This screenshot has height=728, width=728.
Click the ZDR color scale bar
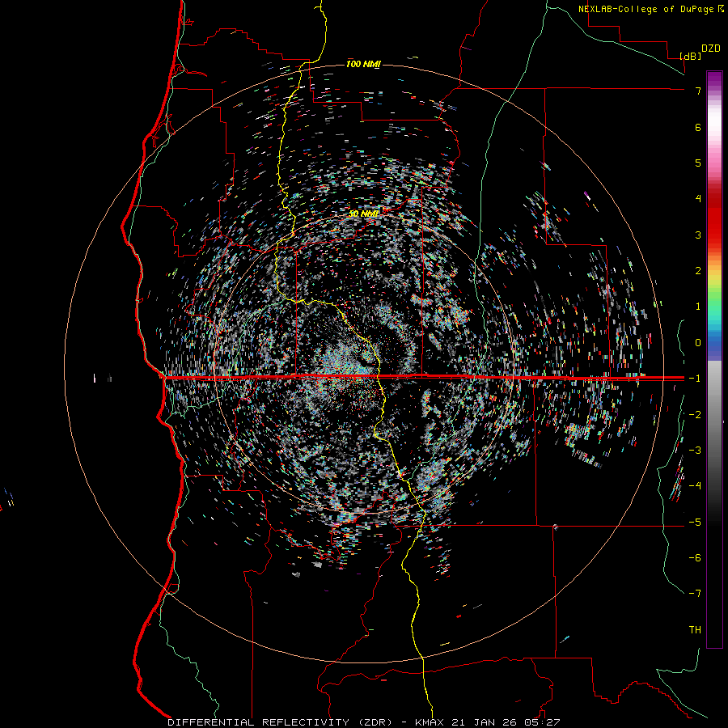pos(714,359)
